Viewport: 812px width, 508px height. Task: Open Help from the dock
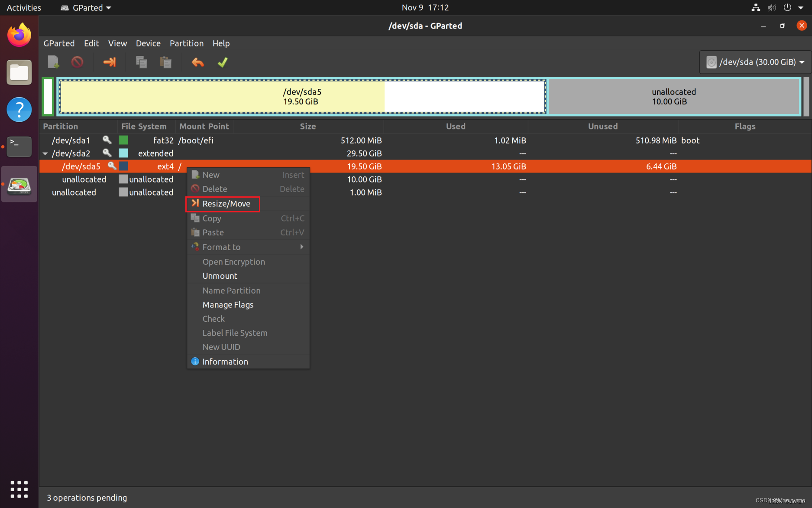coord(19,109)
